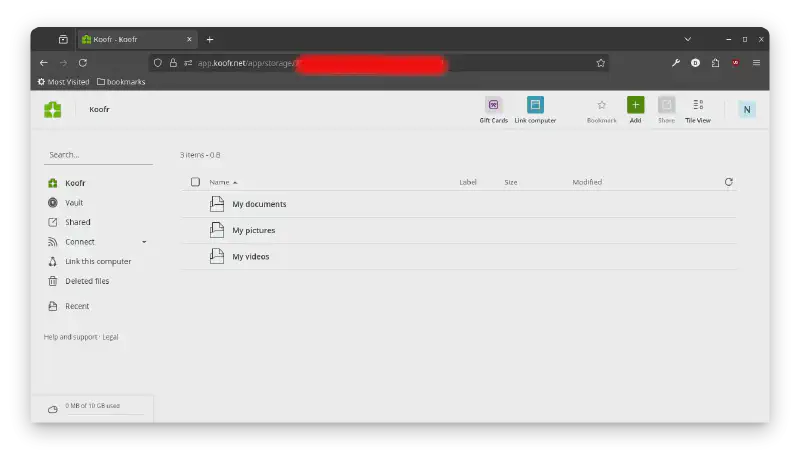Image resolution: width=800 pixels, height=457 pixels.
Task: Tick the select-all checkbox beside Name
Action: click(195, 182)
